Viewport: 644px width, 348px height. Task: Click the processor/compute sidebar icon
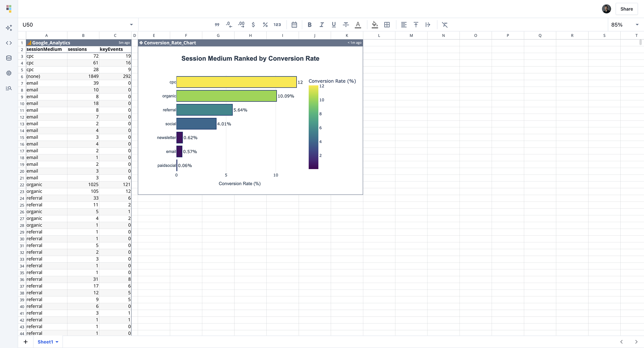9,73
